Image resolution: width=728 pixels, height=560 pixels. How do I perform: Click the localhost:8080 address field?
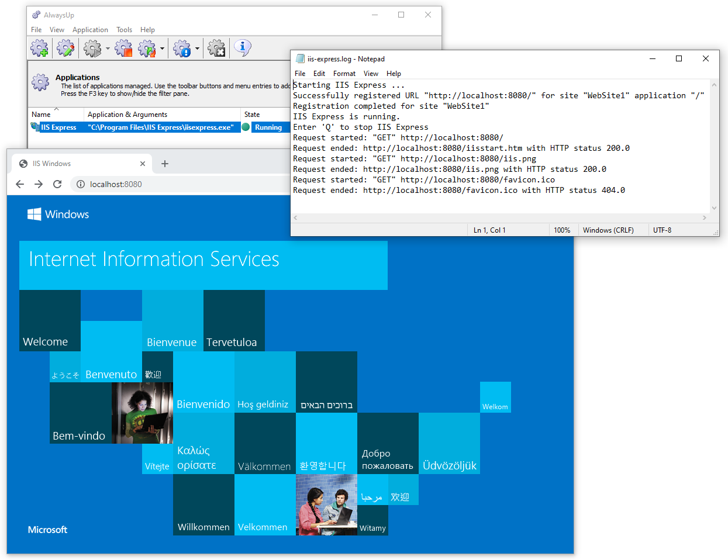(x=116, y=184)
